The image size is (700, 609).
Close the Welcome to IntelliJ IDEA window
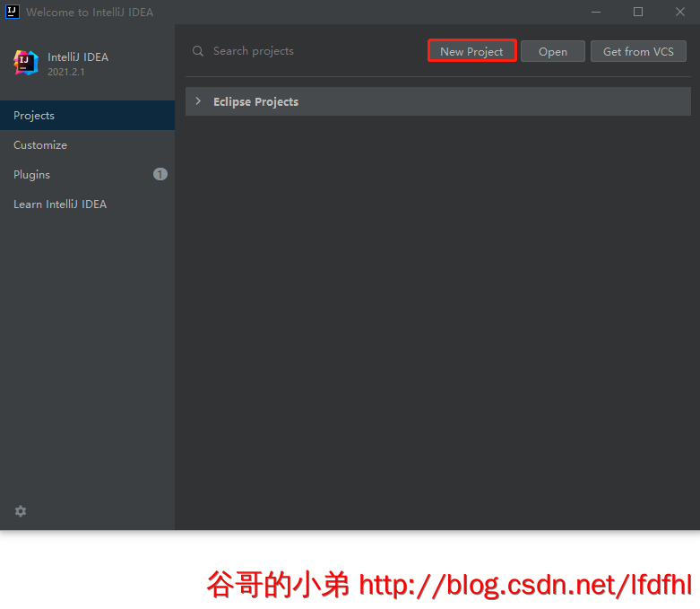[680, 12]
